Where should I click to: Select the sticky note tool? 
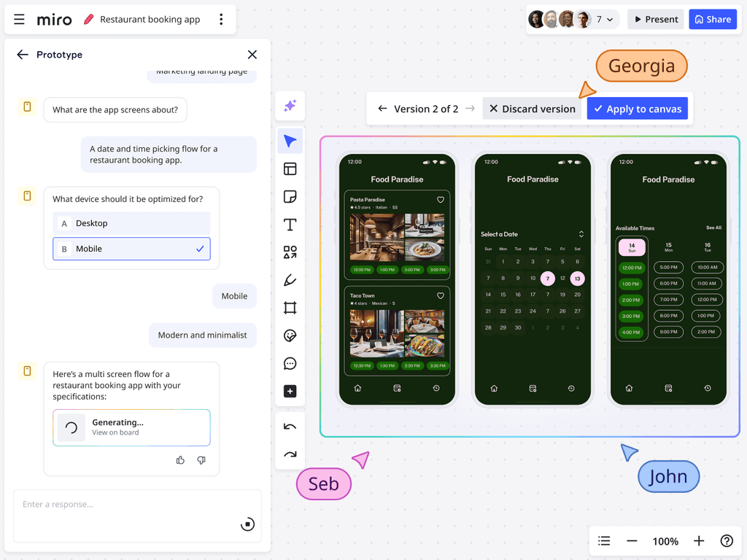(x=290, y=196)
